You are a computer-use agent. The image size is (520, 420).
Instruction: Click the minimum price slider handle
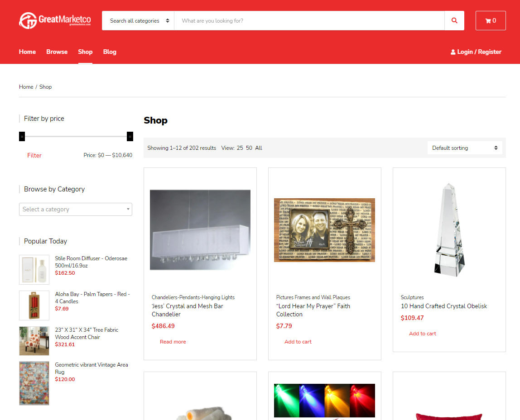[x=22, y=136]
